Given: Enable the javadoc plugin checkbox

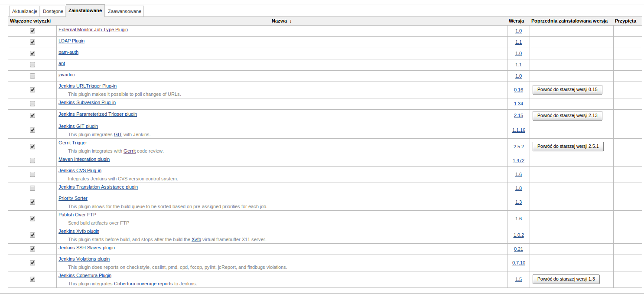Looking at the screenshot, I should click(x=33, y=76).
